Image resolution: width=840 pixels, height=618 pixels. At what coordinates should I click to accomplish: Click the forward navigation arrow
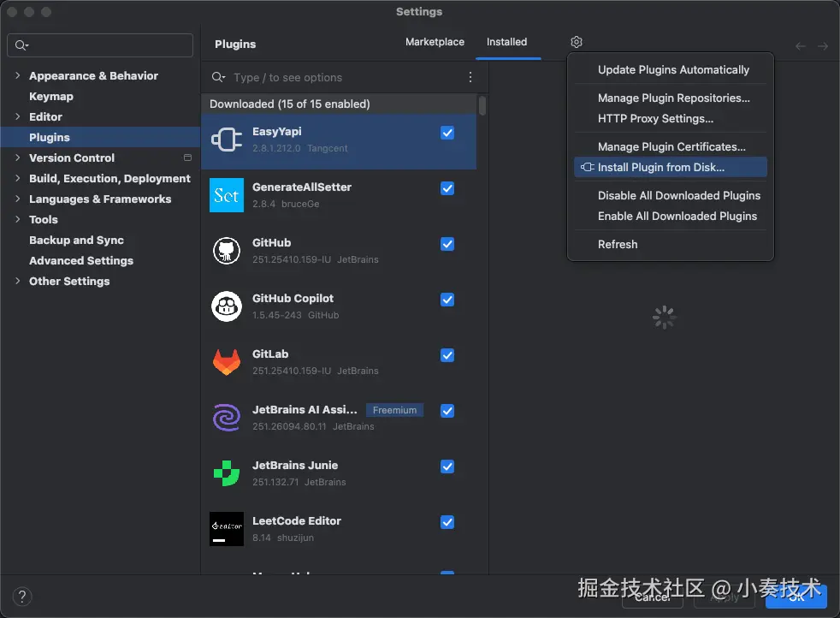pyautogui.click(x=823, y=46)
